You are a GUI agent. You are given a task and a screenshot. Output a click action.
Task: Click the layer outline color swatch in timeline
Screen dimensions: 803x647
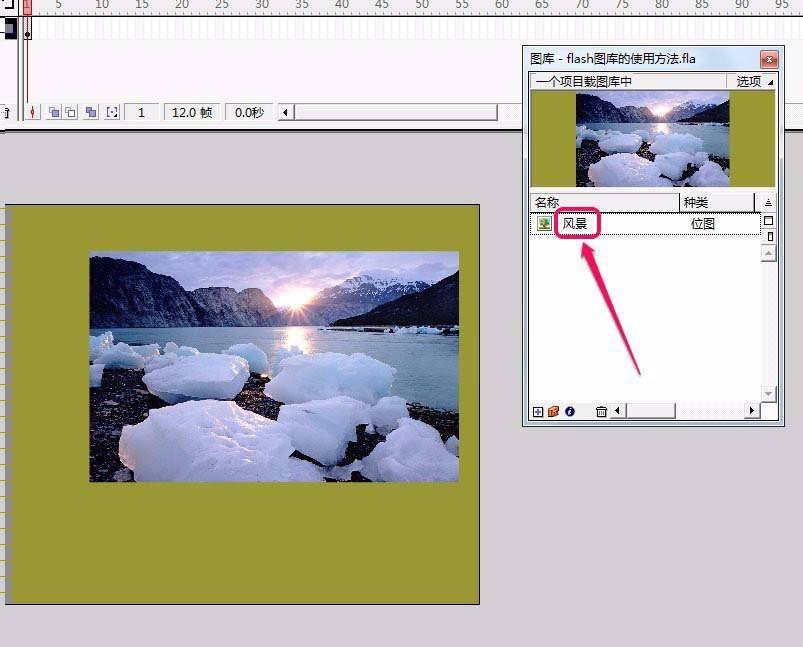point(10,28)
